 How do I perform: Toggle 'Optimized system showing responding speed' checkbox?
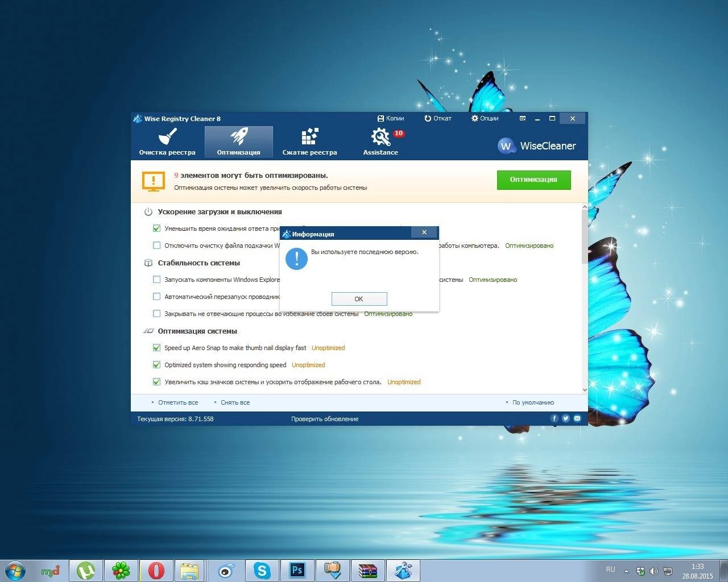click(x=156, y=365)
